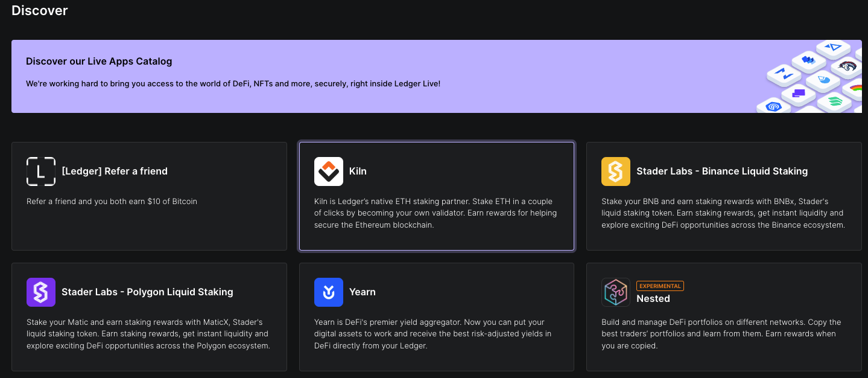
Task: Open the Kiln card title
Action: (358, 171)
